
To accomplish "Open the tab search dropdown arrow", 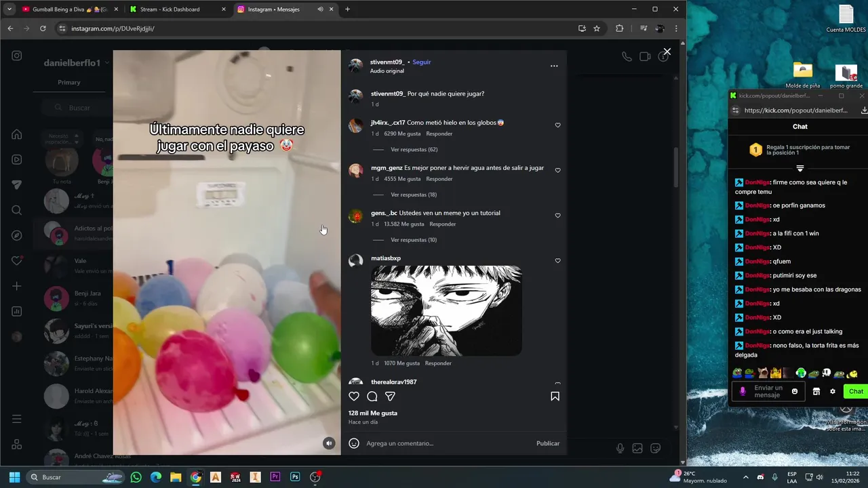I will coord(9,9).
